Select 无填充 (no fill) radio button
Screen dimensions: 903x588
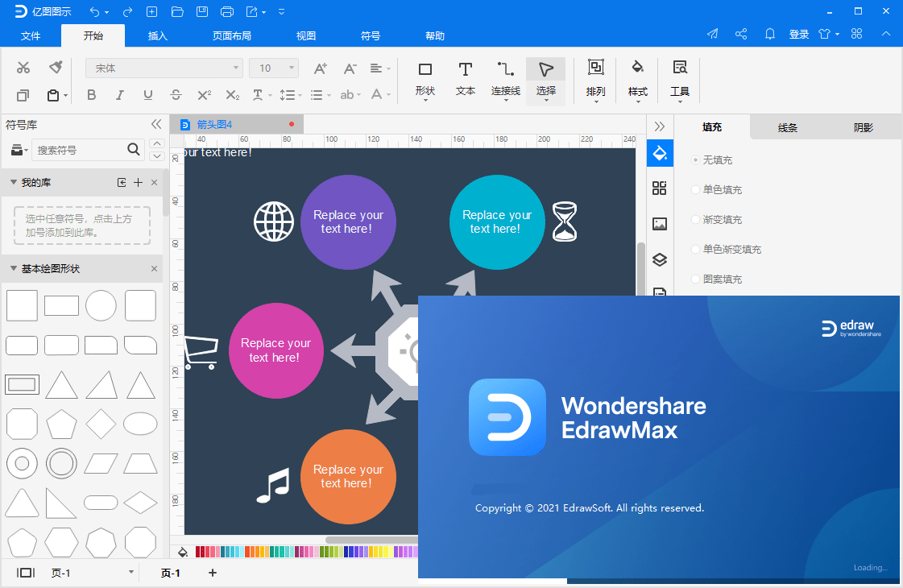tap(695, 160)
